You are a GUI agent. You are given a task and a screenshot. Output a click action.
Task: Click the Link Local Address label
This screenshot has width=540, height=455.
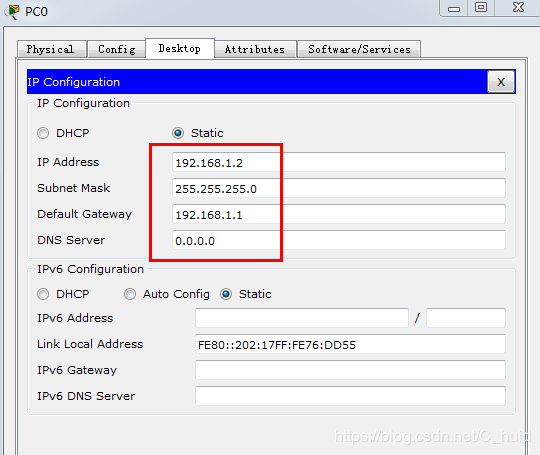tap(90, 344)
